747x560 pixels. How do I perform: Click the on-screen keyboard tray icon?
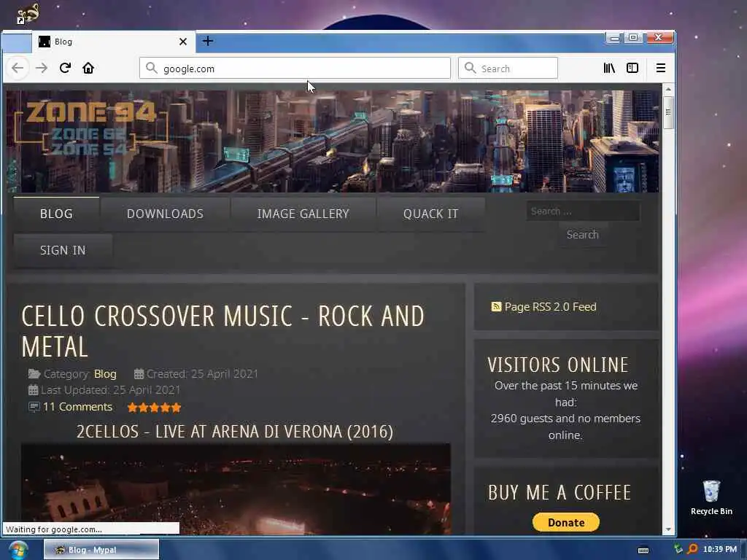pos(643,550)
